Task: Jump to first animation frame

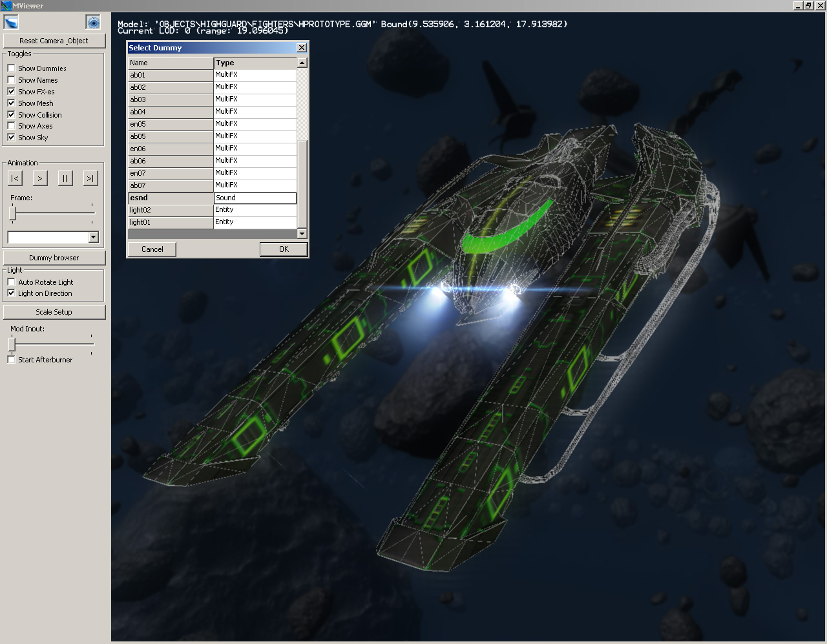Action: click(16, 178)
